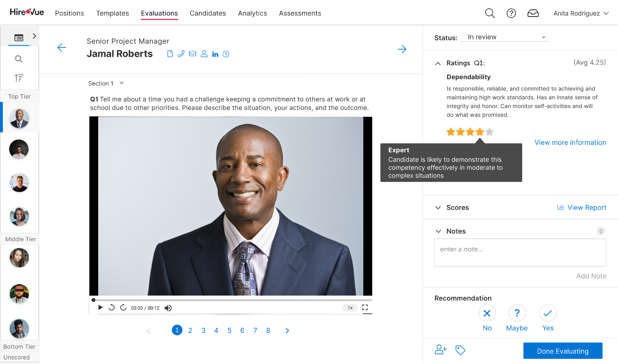Click the candidate resume/document icon
The image size is (618, 364).
170,54
